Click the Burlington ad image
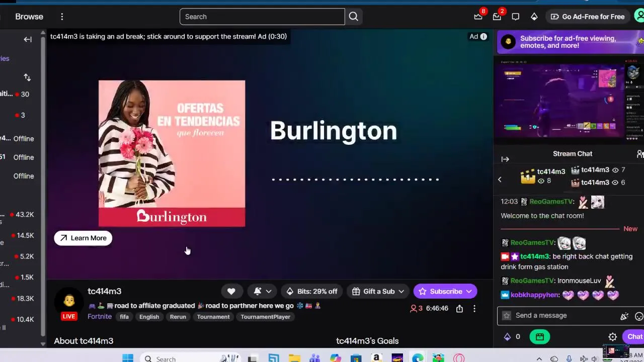 tap(172, 153)
